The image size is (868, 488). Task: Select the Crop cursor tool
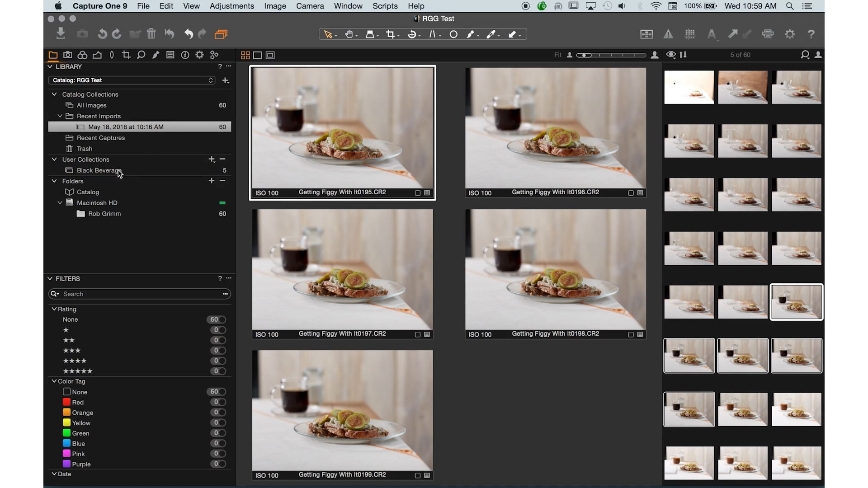pyautogui.click(x=391, y=34)
